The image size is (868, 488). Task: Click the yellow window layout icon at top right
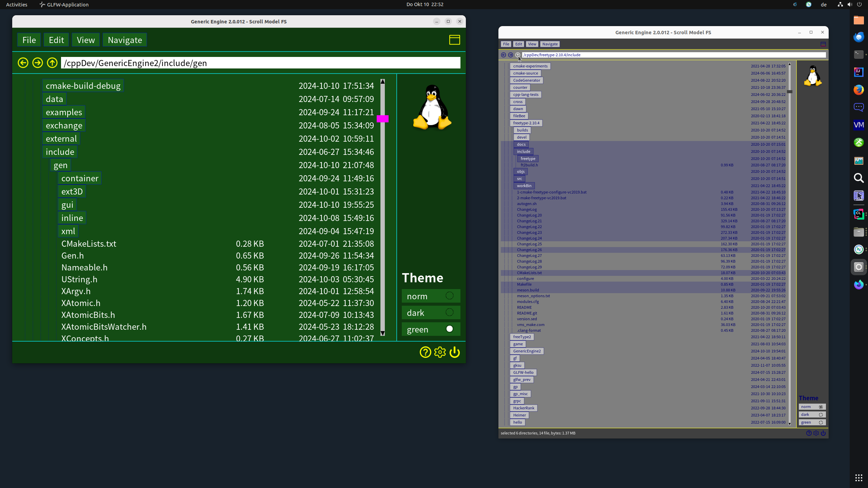(454, 40)
